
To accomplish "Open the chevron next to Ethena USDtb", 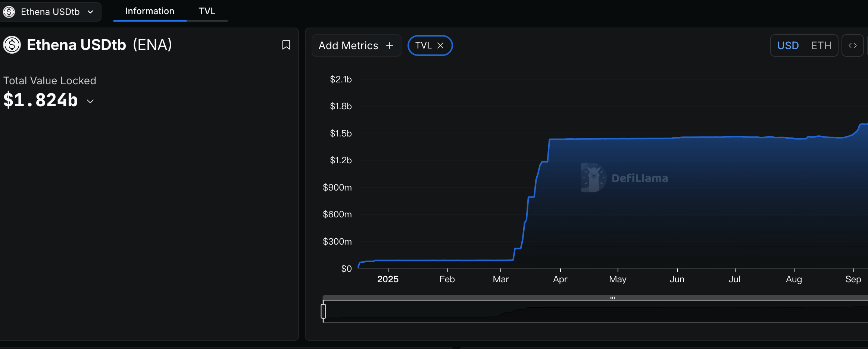I will 90,12.
